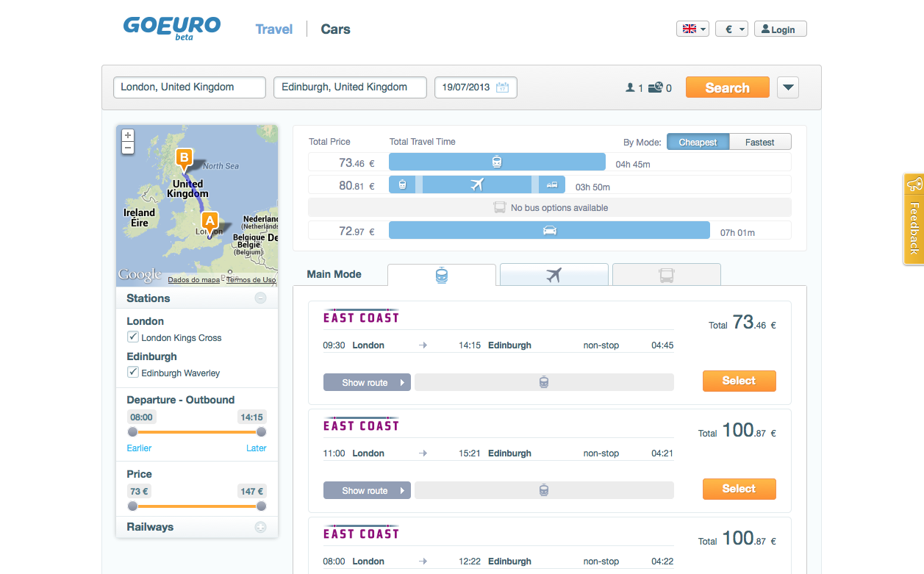Click train icon bar in 09:30 result
Image resolution: width=924 pixels, height=574 pixels.
coord(544,382)
